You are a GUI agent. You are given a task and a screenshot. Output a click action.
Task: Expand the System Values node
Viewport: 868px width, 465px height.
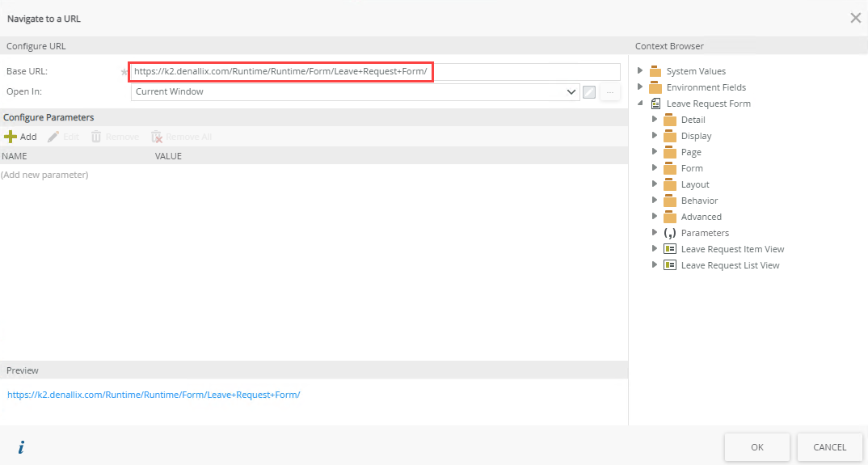coord(640,71)
